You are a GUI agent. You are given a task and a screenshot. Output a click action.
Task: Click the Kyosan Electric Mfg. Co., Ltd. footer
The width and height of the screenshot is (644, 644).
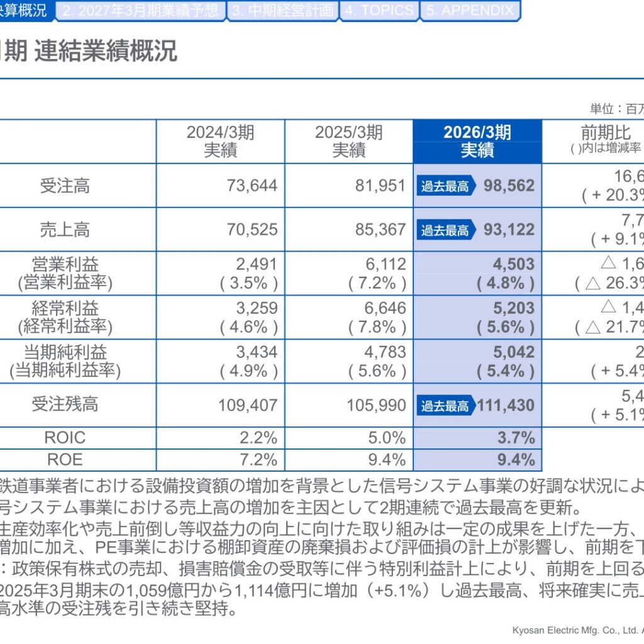coord(578,630)
